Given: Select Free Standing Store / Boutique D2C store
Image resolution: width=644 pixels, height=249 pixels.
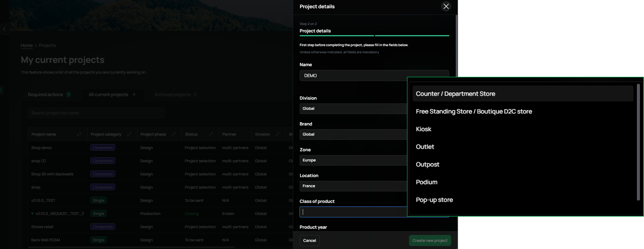Looking at the screenshot, I should [523, 111].
